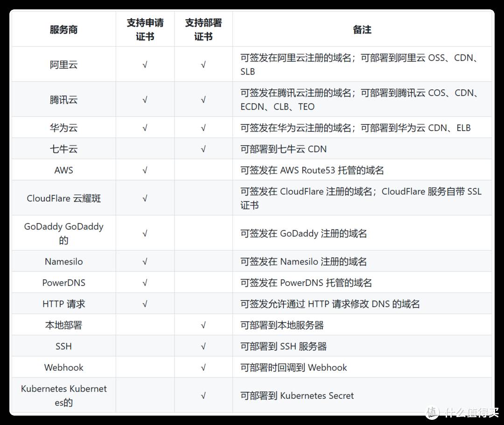Click note 可签发在 GoDaddy 注册的域名

tap(304, 233)
